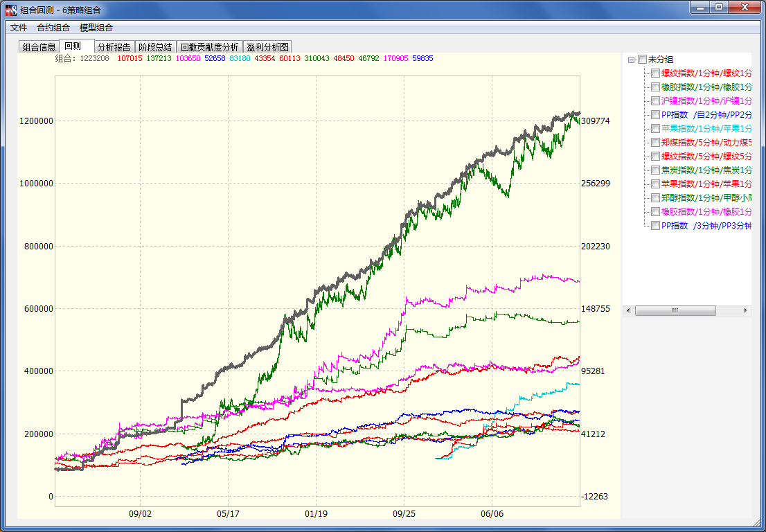Check the PP指数 /3分钟 checkbox
The width and height of the screenshot is (766, 532).
click(x=656, y=226)
